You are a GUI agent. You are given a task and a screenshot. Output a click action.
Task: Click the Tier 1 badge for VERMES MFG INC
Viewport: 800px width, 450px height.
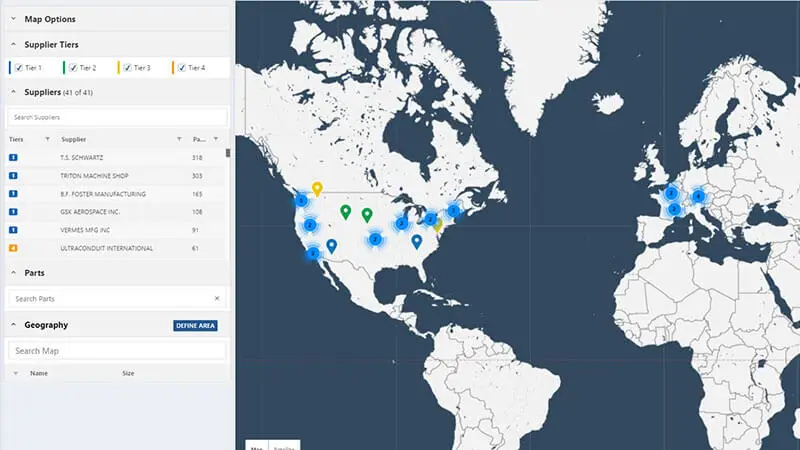13,230
